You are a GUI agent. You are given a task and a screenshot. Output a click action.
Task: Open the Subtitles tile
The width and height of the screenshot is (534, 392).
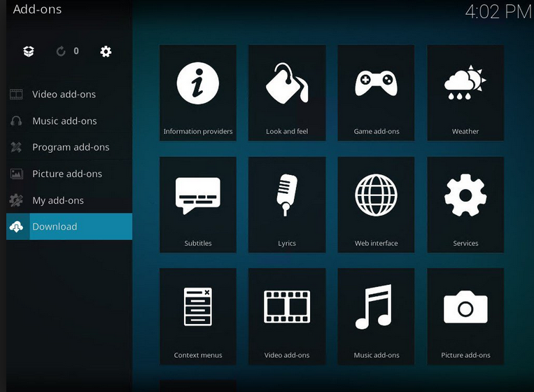[198, 204]
